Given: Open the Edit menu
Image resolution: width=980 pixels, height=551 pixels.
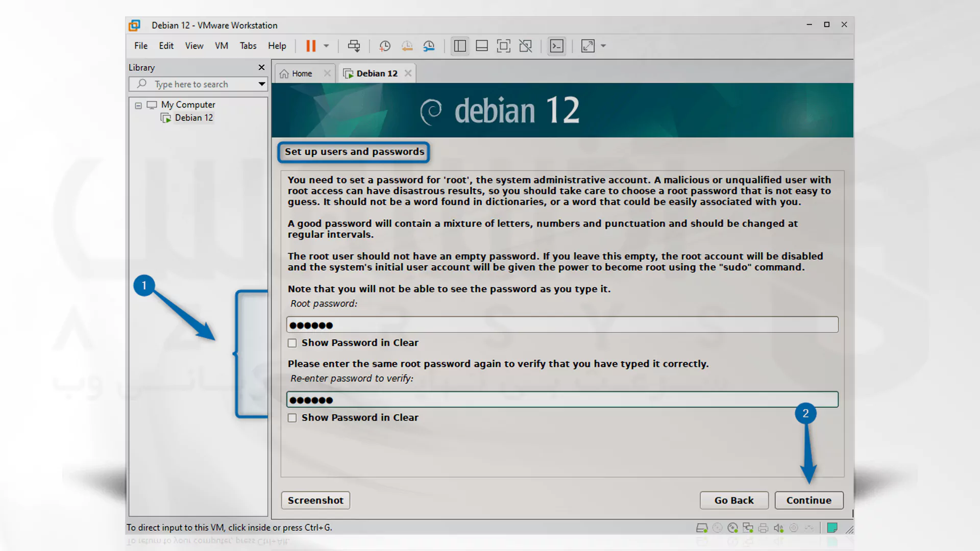Looking at the screenshot, I should (x=166, y=46).
